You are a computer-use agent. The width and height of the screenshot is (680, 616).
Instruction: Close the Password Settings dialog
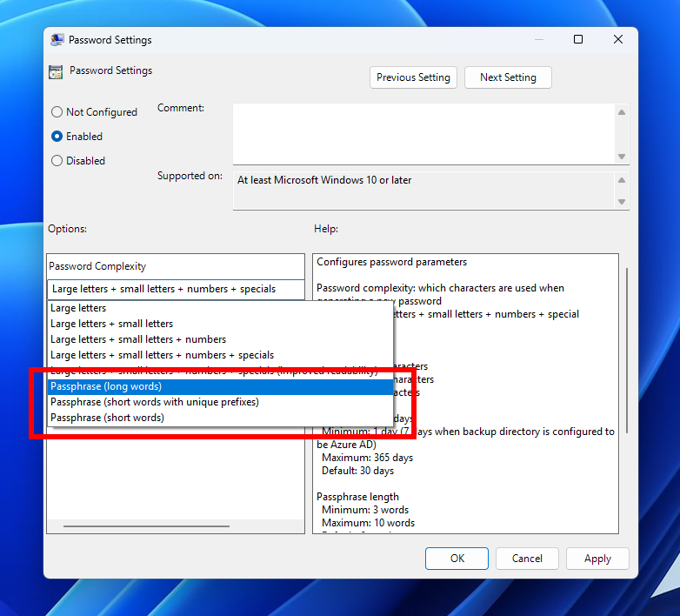tap(617, 40)
